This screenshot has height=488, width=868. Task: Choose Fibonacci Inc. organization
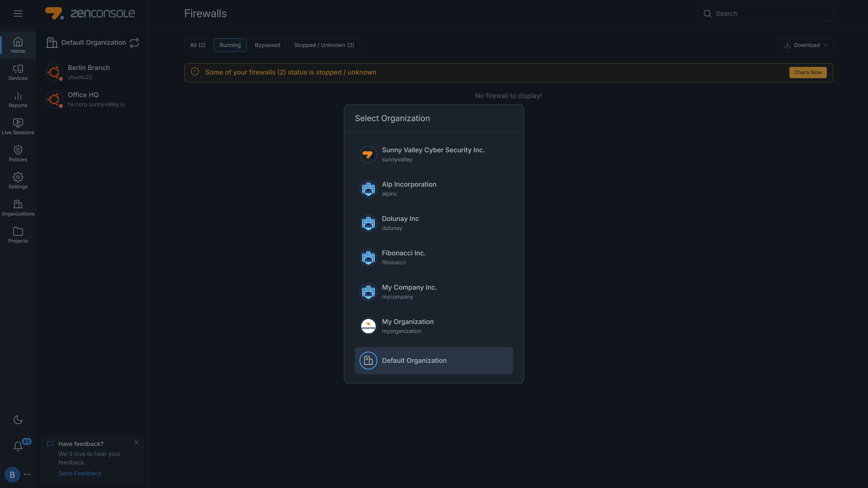tap(434, 258)
